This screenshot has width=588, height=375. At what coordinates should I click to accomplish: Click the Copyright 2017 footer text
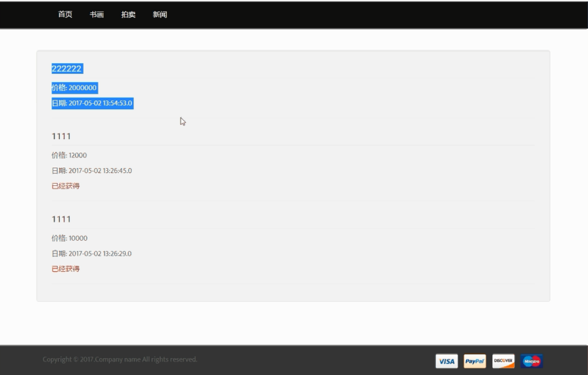120,359
